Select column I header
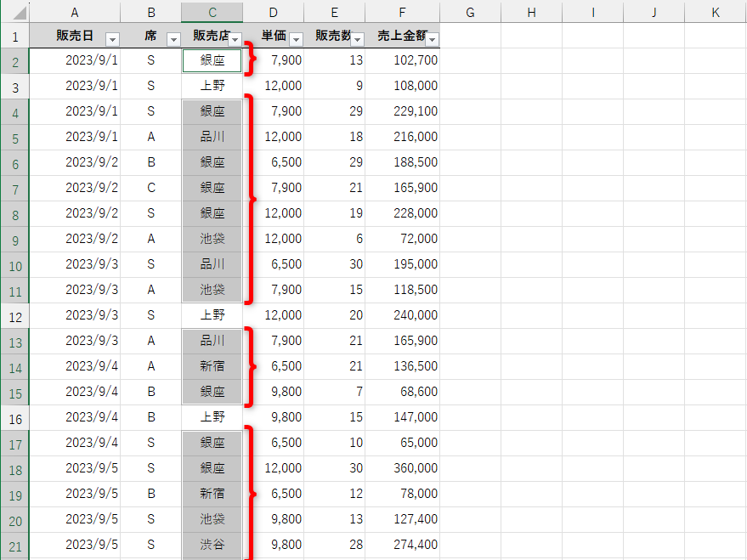The image size is (747, 560). [592, 13]
